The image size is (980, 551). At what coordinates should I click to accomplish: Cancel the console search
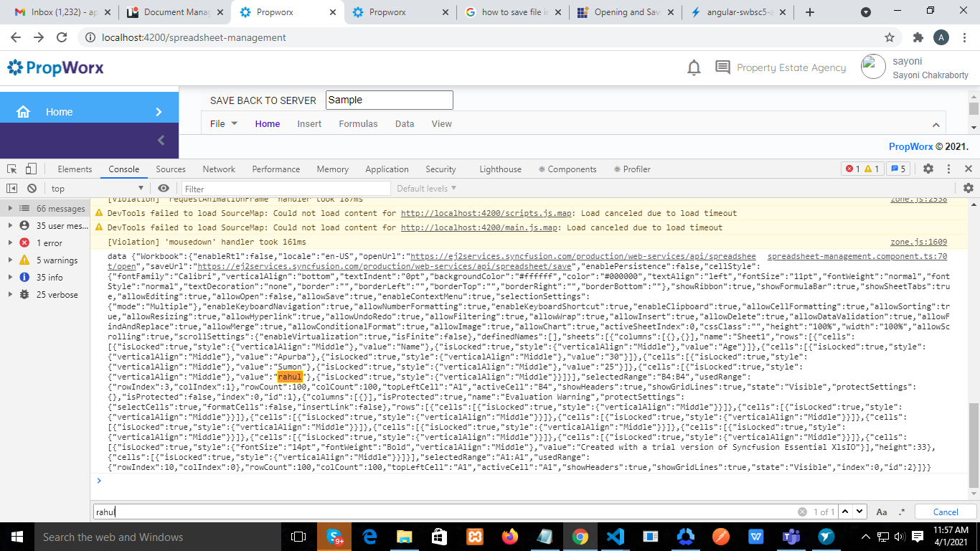point(945,512)
